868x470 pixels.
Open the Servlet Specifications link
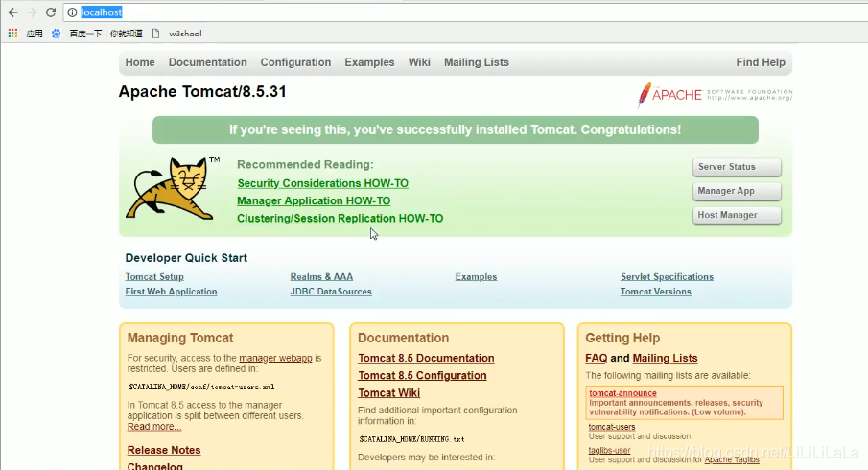(x=667, y=277)
